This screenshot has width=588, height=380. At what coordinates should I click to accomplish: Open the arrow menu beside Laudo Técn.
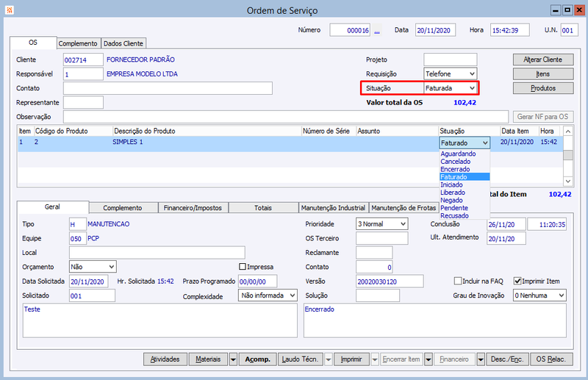coord(328,359)
